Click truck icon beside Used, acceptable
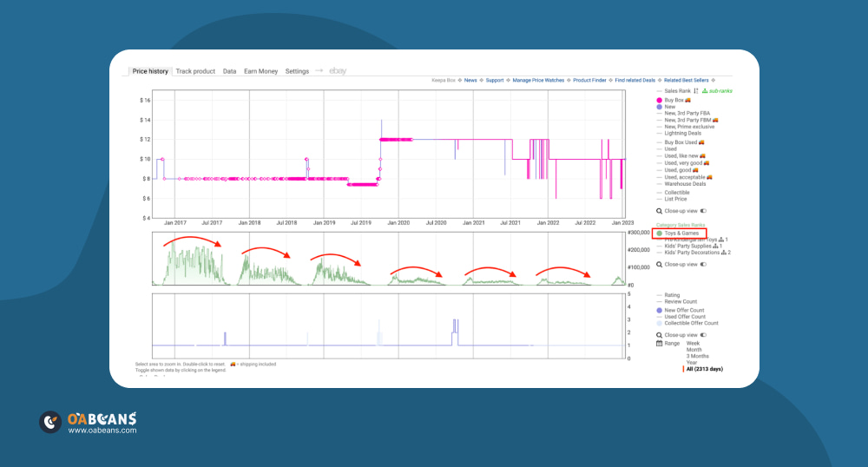 coord(710,177)
